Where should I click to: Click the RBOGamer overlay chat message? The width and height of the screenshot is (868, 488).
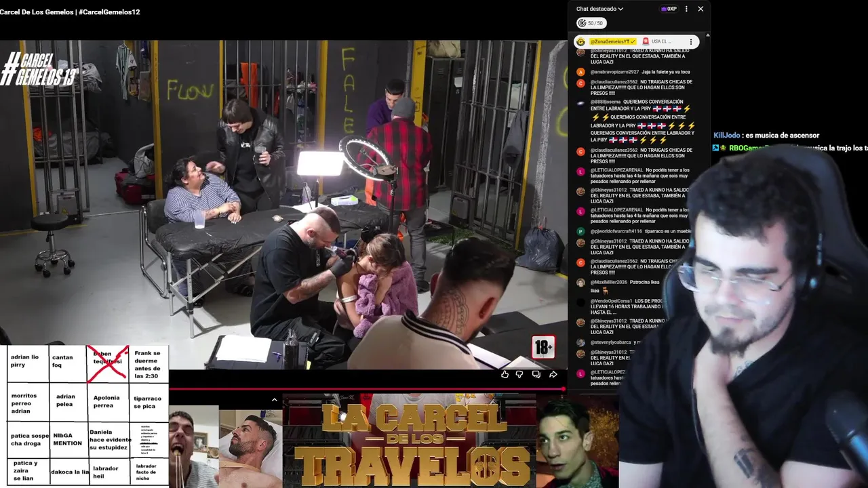[790, 148]
